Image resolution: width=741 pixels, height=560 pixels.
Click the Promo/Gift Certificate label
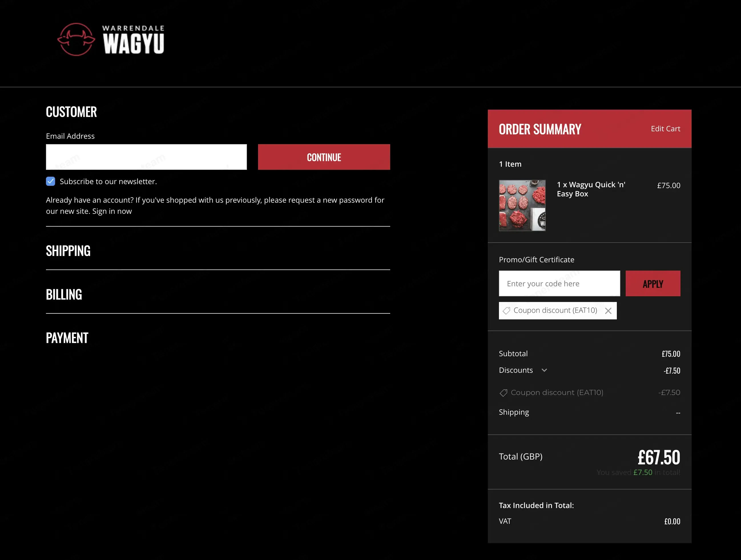(536, 259)
